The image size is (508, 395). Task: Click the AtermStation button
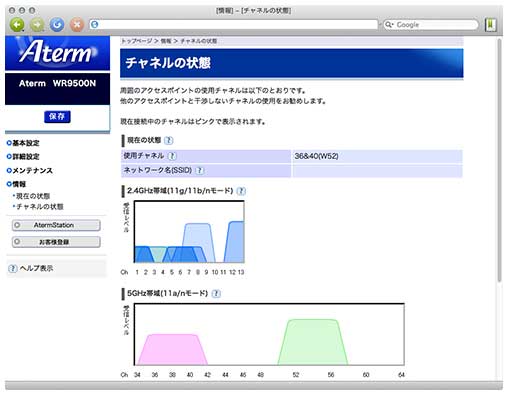tap(56, 225)
